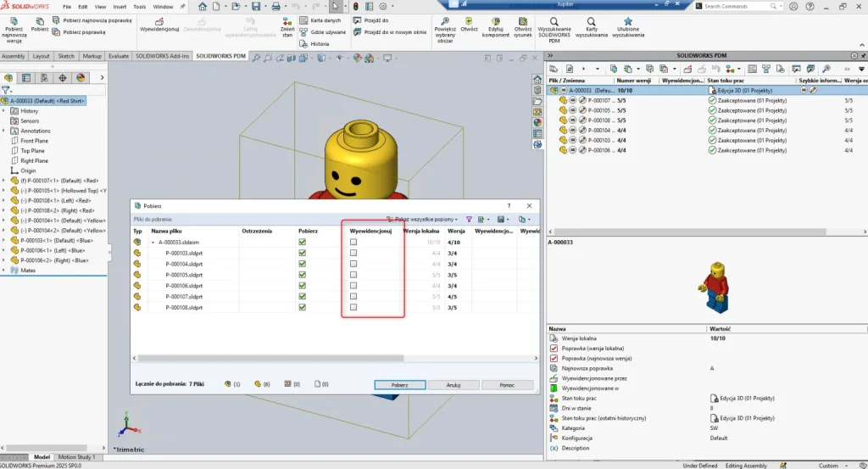
Task: Click Przejdź do w nowym oknie
Action: (x=390, y=32)
